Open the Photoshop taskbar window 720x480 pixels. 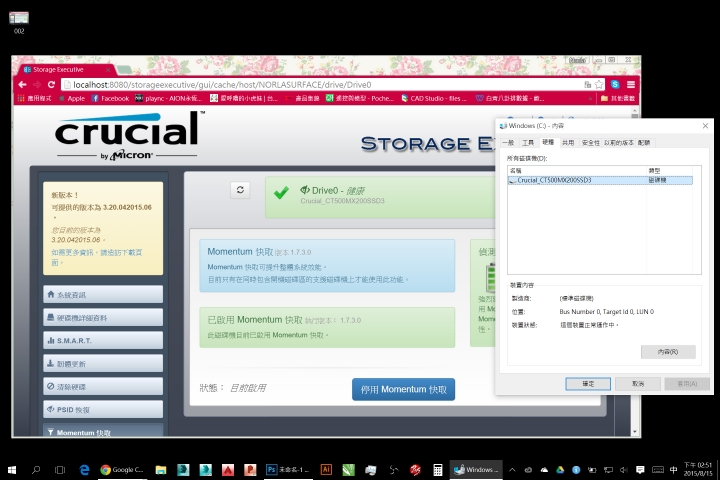point(288,469)
